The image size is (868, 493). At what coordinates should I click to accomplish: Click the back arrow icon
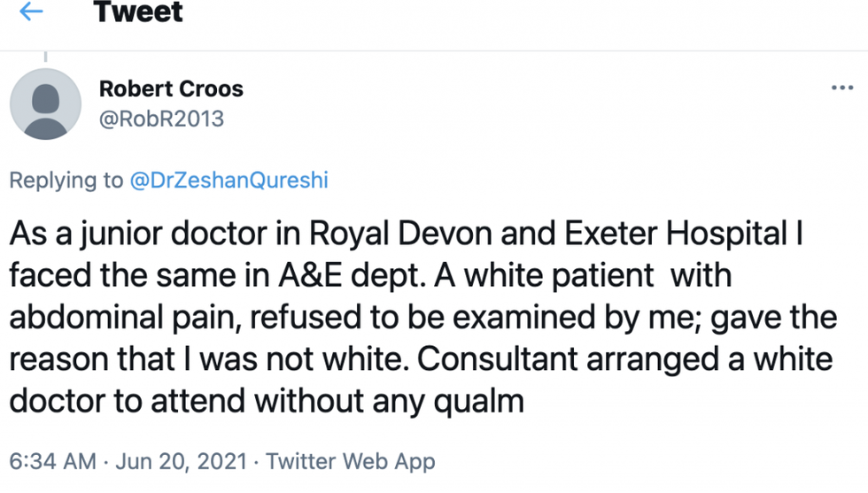pyautogui.click(x=32, y=12)
